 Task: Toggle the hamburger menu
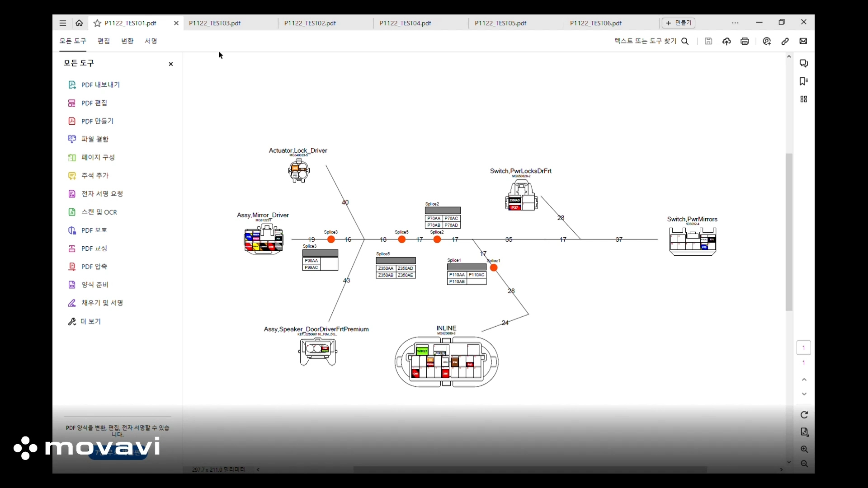tap(63, 23)
